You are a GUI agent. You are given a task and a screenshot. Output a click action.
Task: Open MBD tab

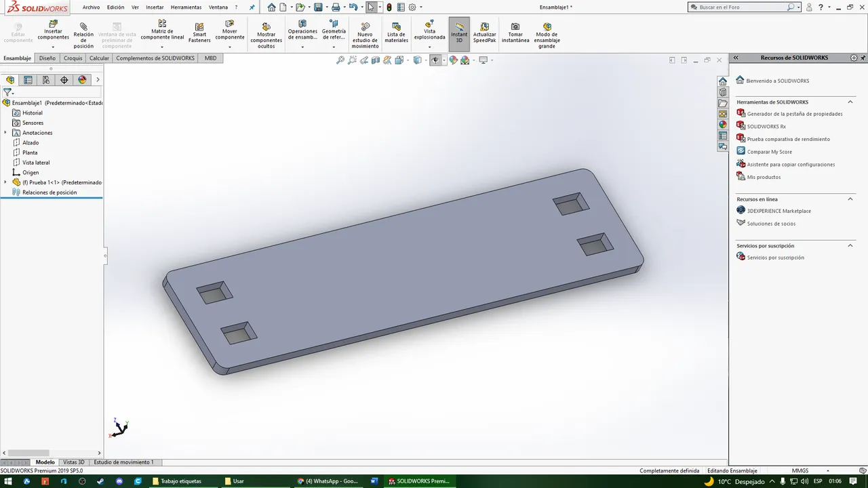click(x=210, y=58)
